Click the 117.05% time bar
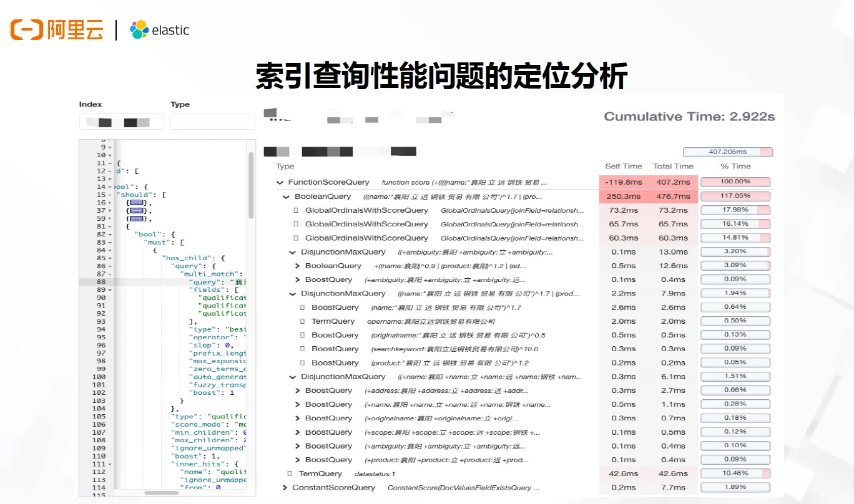 735,196
